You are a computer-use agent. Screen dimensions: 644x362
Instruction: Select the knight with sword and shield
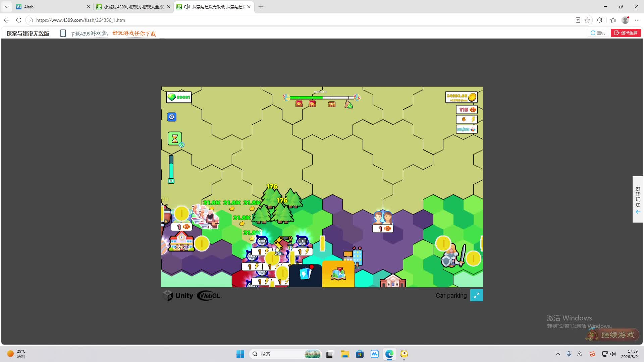pos(453,255)
